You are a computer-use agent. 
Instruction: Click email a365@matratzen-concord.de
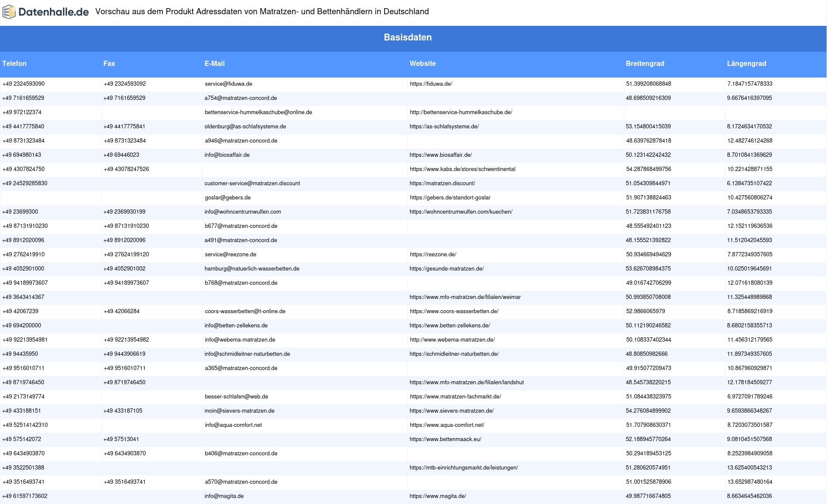coord(241,368)
